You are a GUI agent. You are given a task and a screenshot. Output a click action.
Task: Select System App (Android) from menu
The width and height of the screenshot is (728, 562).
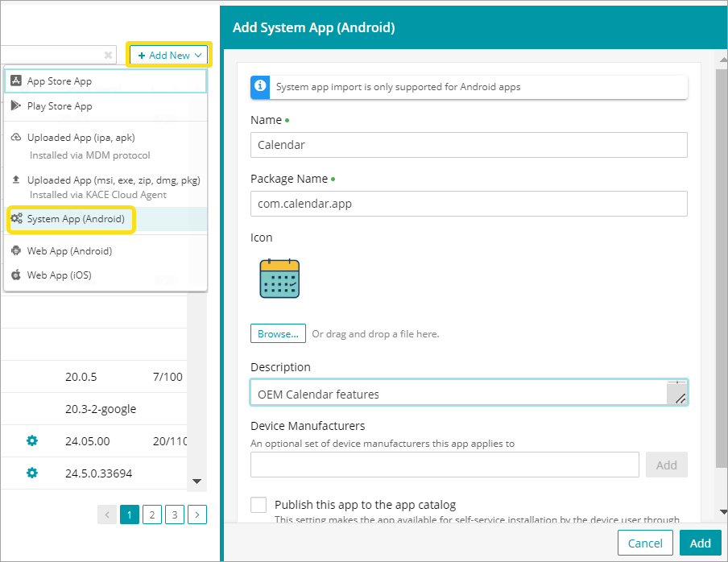pos(76,219)
